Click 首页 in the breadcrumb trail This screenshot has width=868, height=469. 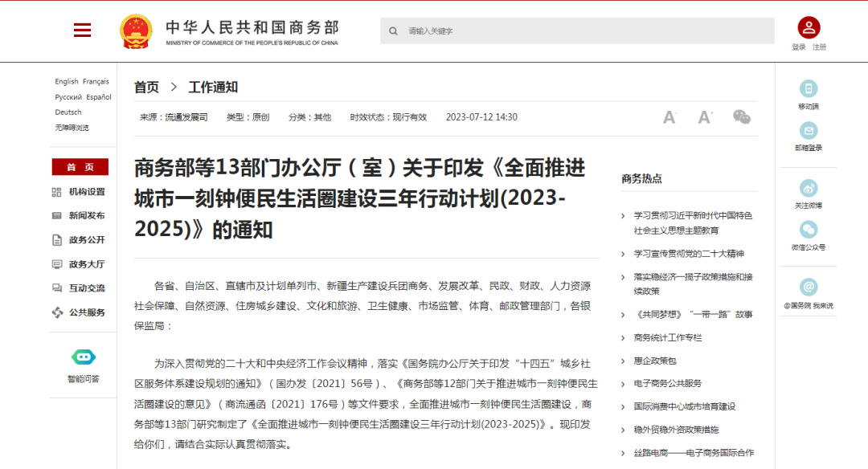[x=145, y=86]
